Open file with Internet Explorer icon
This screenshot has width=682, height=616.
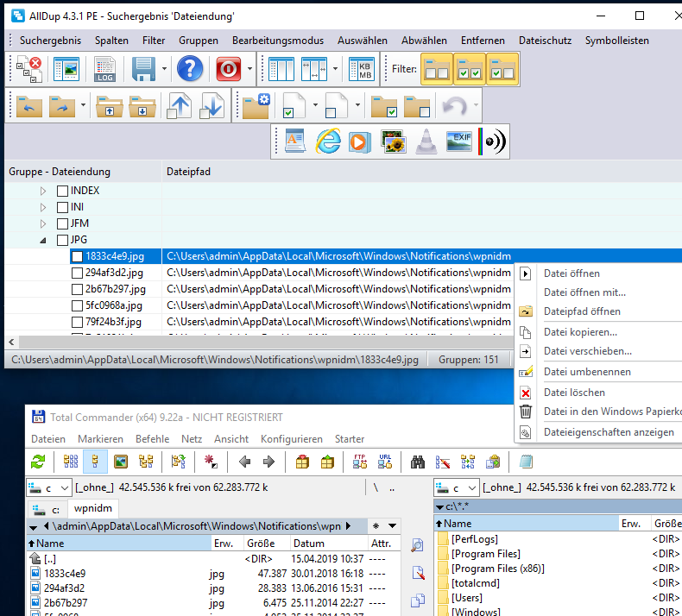(328, 141)
